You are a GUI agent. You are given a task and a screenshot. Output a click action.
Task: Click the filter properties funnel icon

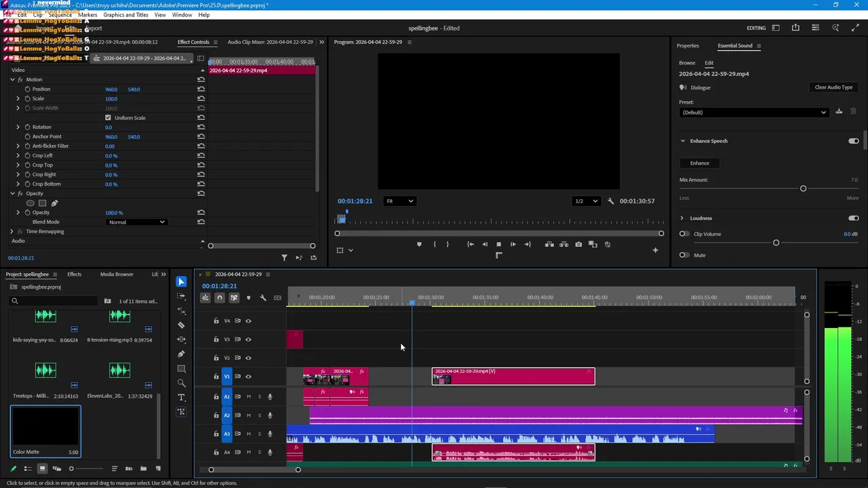coord(284,258)
